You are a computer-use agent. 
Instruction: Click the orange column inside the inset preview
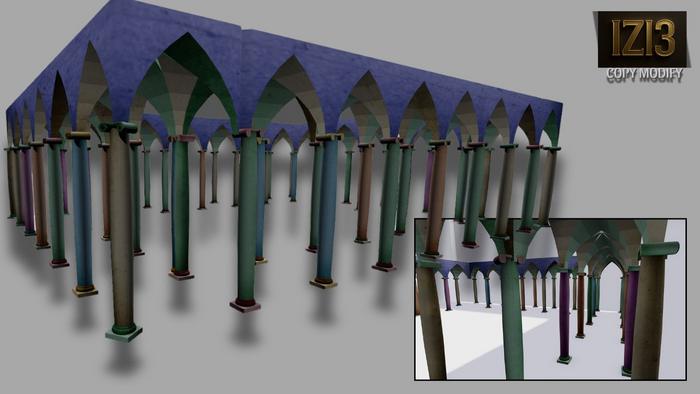580,306
